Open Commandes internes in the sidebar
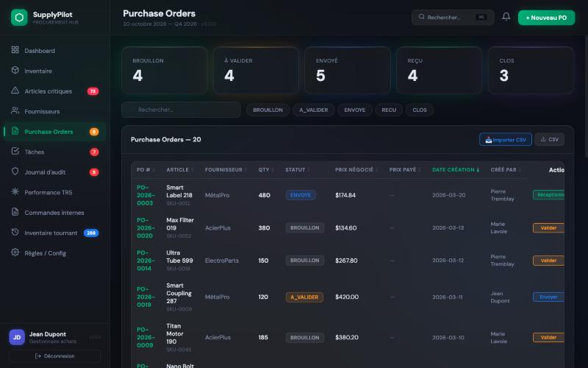Viewport: 588px width, 368px height. point(54,213)
